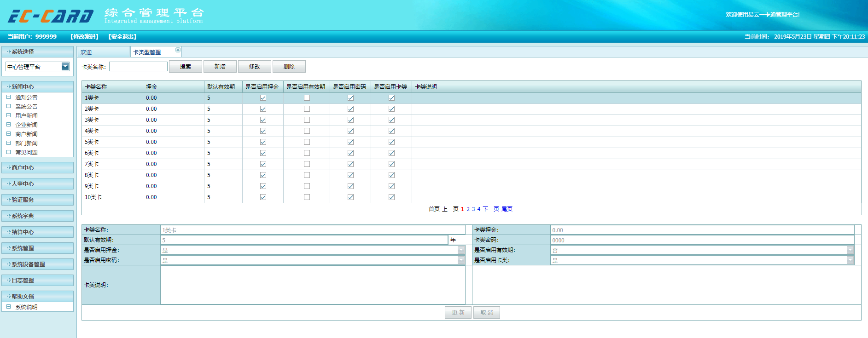Go to page 4 of results

tap(478, 209)
